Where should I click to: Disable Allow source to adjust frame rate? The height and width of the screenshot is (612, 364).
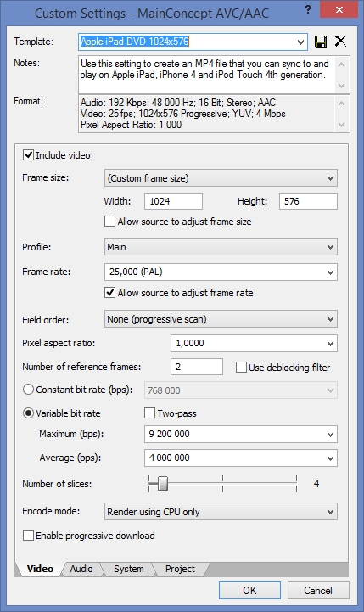pos(109,293)
